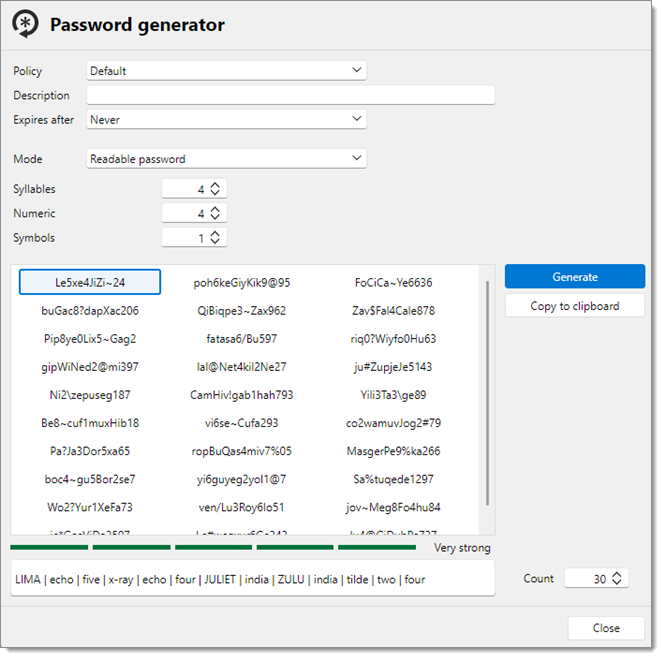Select password Pip8ye0Lix5~Gag2
This screenshot has height=658, width=662.
[x=90, y=338]
